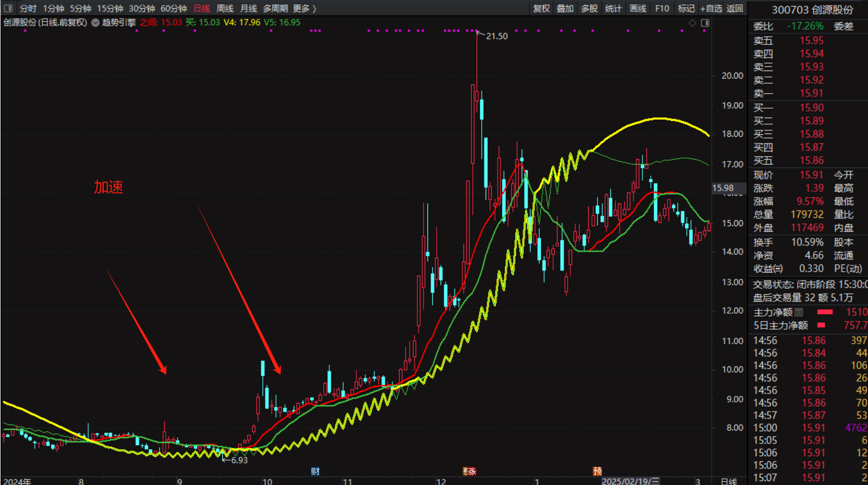Expand the indicator dropdown beside 趋势引擎
Viewport: 868px width, 485px height.
pos(95,23)
